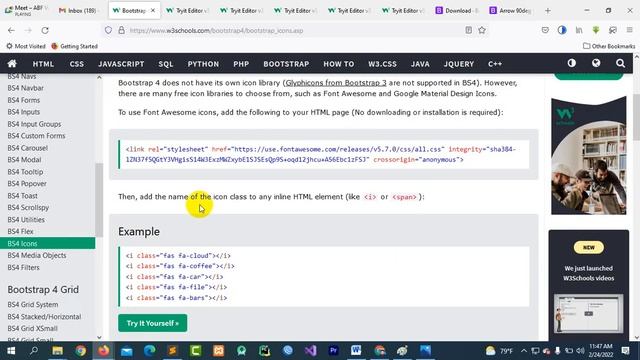Open HTML in top navigation
The image size is (640, 360).
[43, 64]
